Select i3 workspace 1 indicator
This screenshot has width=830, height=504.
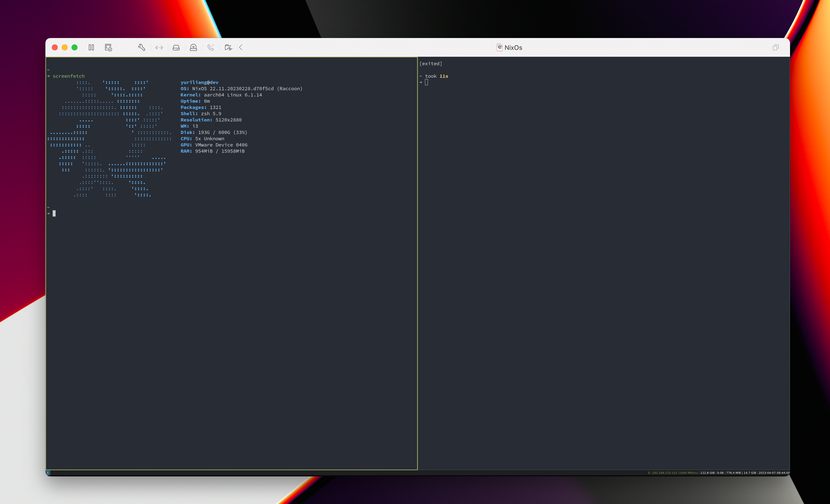(x=48, y=473)
